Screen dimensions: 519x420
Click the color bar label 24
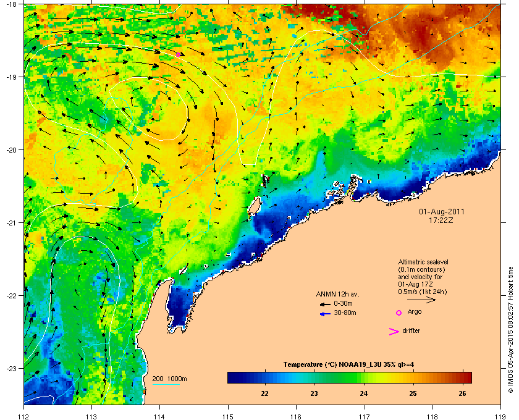(363, 393)
